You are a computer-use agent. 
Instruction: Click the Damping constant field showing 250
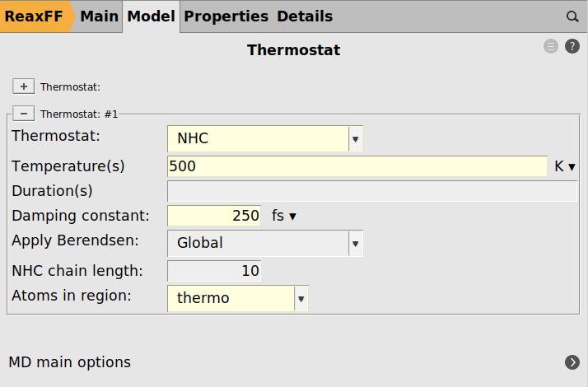point(214,216)
